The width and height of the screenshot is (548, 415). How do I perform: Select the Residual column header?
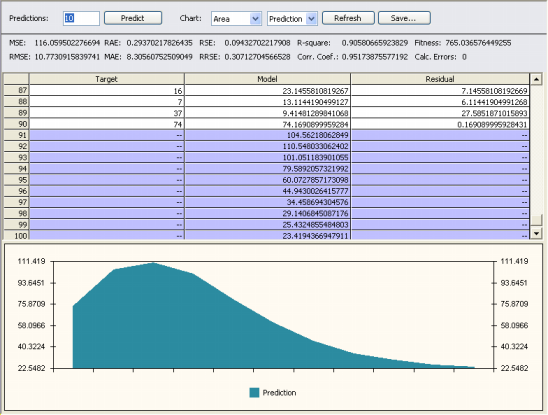pyautogui.click(x=440, y=79)
